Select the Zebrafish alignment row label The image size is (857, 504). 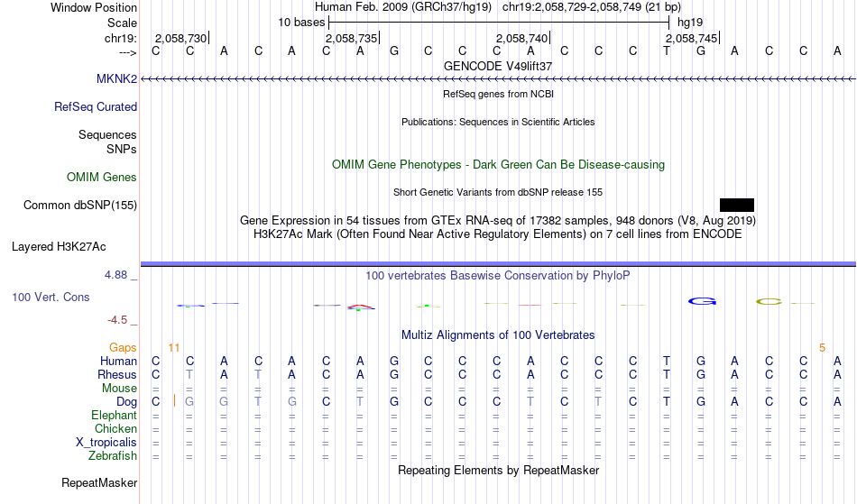pyautogui.click(x=113, y=456)
